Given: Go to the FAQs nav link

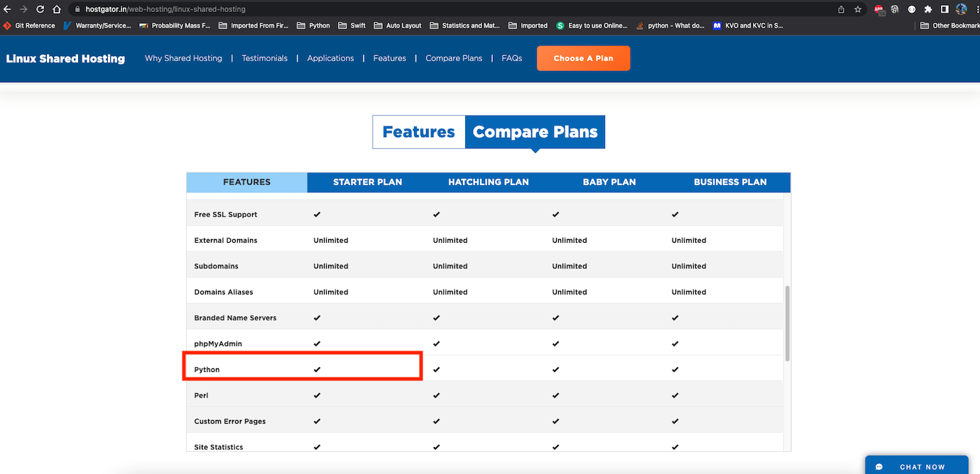Looking at the screenshot, I should [x=511, y=58].
